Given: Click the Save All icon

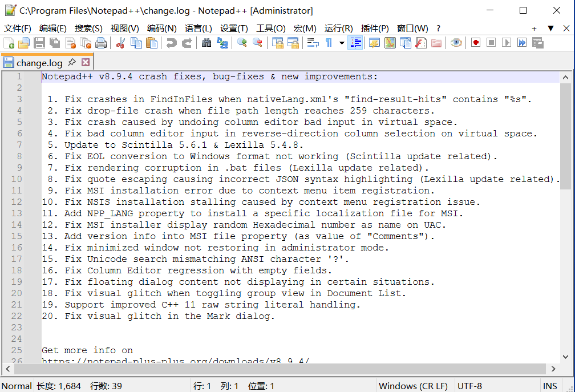Looking at the screenshot, I should pyautogui.click(x=55, y=43).
